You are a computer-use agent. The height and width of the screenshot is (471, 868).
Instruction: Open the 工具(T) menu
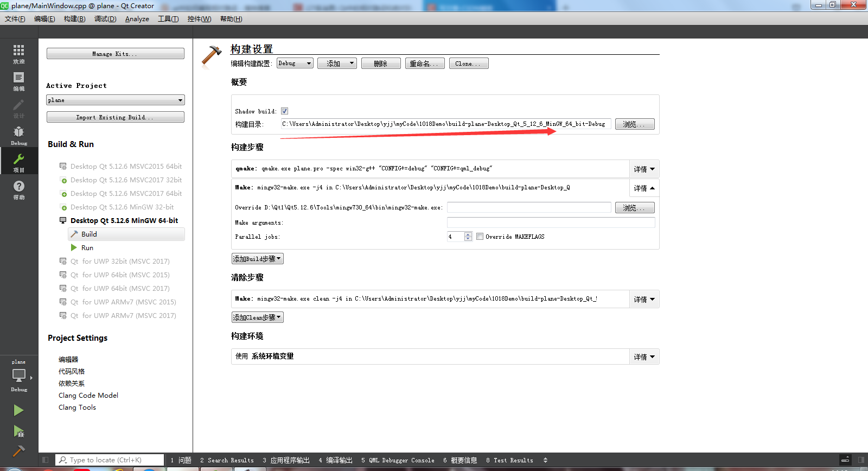(168, 19)
